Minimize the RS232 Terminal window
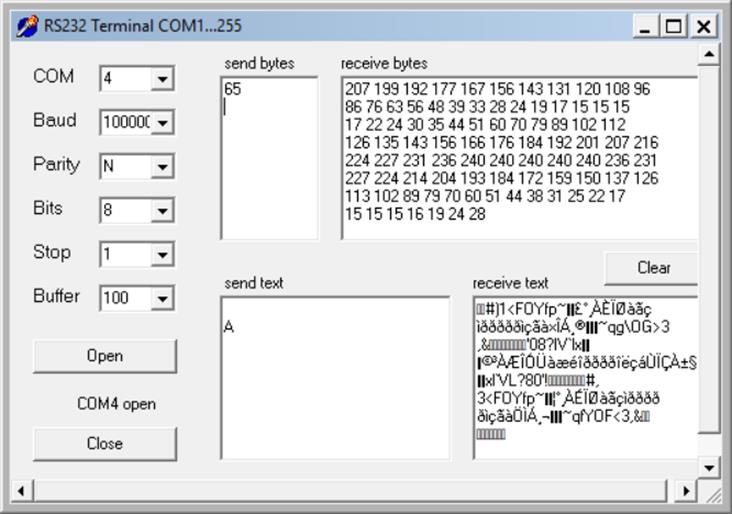 [x=646, y=27]
